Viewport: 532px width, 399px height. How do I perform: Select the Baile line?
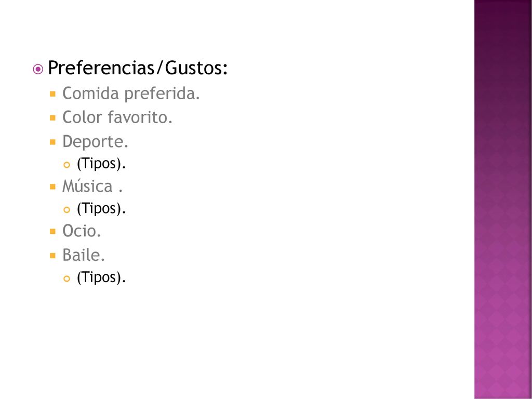pos(84,255)
